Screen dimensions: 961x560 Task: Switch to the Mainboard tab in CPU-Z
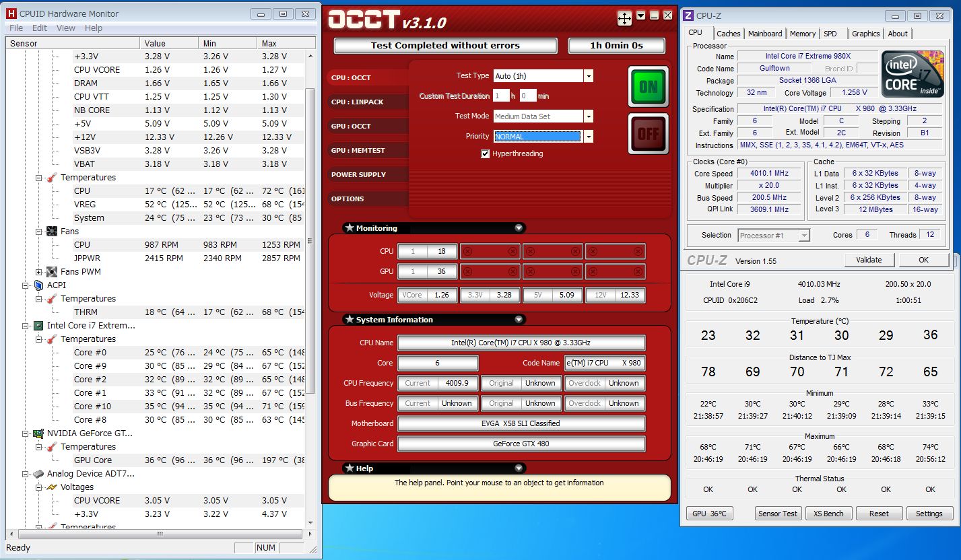765,34
